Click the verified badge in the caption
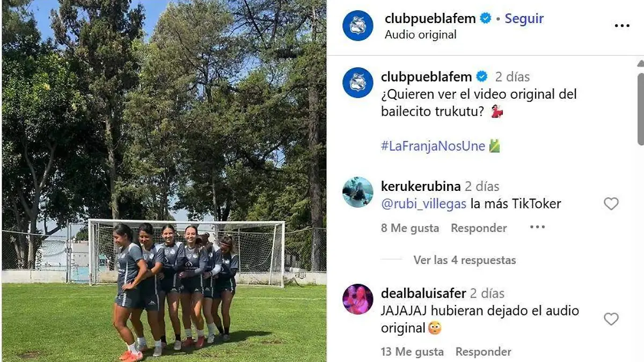The height and width of the screenshot is (362, 644). (x=482, y=77)
